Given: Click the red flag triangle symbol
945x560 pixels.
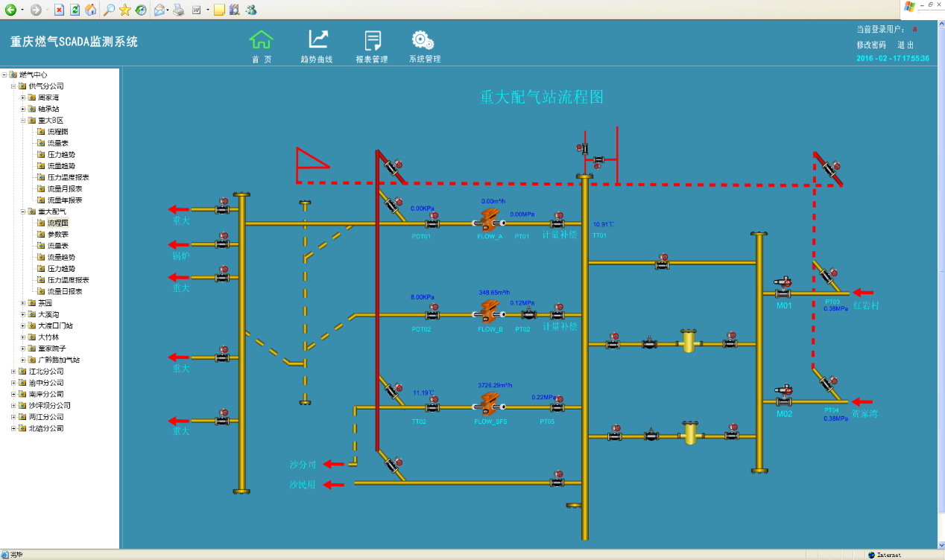Looking at the screenshot, I should point(312,158).
